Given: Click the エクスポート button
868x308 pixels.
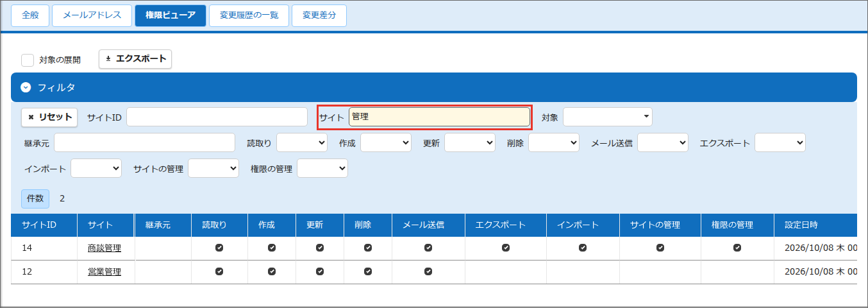Looking at the screenshot, I should click(135, 58).
